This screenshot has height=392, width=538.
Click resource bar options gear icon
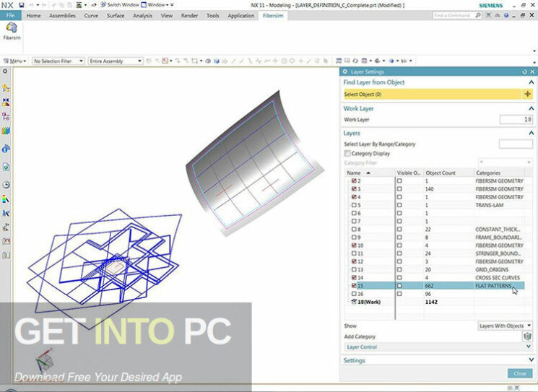coord(5,71)
